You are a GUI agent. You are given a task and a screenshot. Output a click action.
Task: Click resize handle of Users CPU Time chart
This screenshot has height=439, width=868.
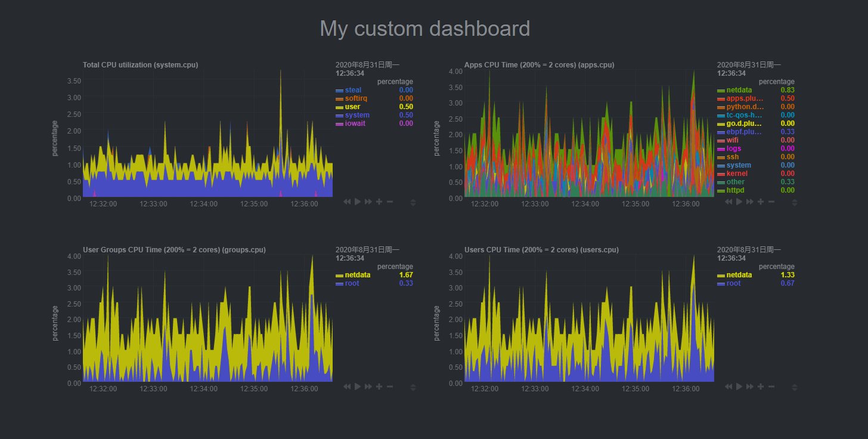point(794,388)
